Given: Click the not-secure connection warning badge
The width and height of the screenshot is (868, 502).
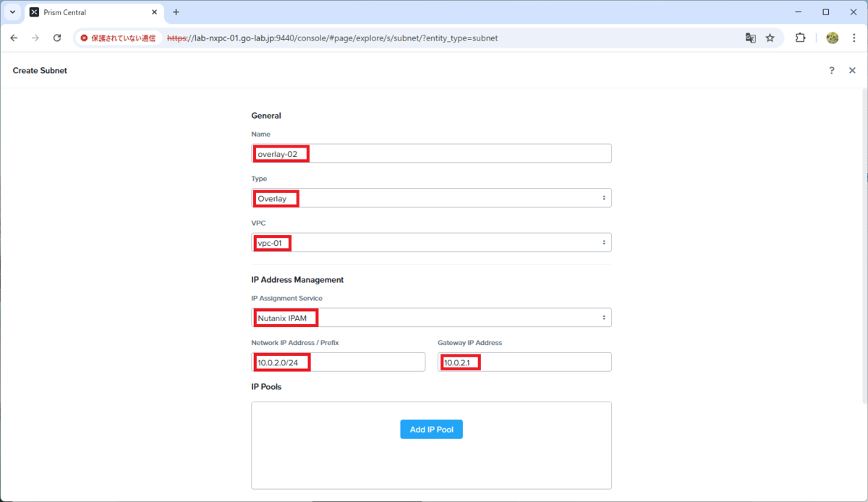Looking at the screenshot, I should point(118,38).
